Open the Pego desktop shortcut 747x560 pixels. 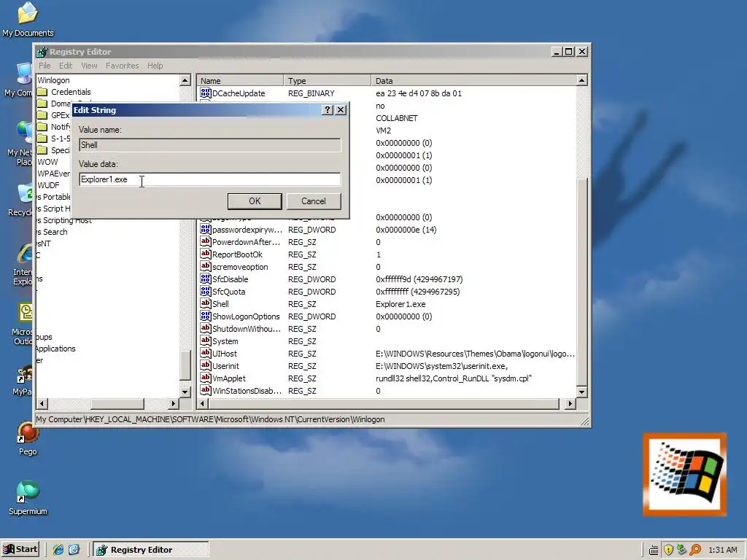click(x=28, y=438)
